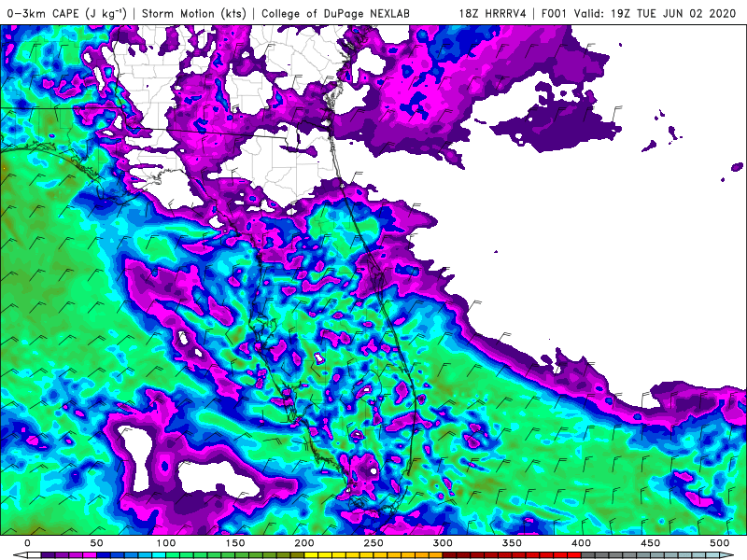Click the '0' color scale label
Image resolution: width=747 pixels, height=560 pixels.
point(27,543)
